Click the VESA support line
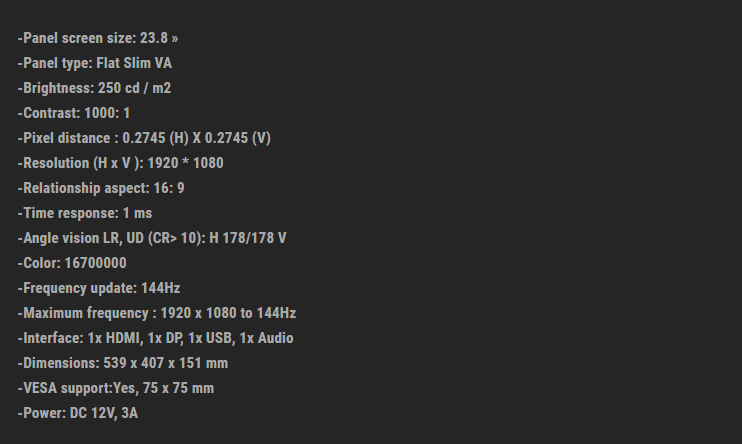 coord(116,388)
